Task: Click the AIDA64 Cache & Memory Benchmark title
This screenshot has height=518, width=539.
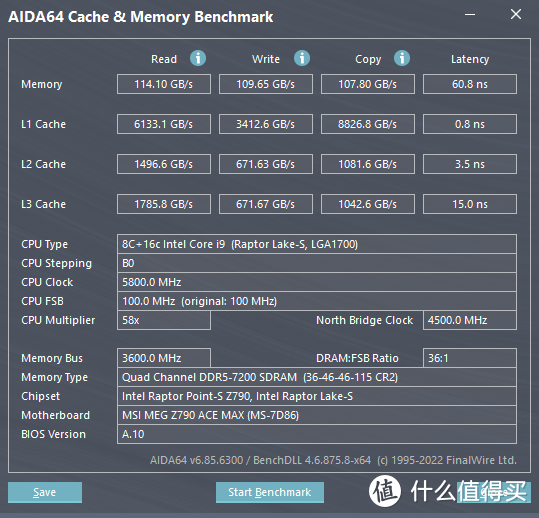Action: pyautogui.click(x=141, y=17)
